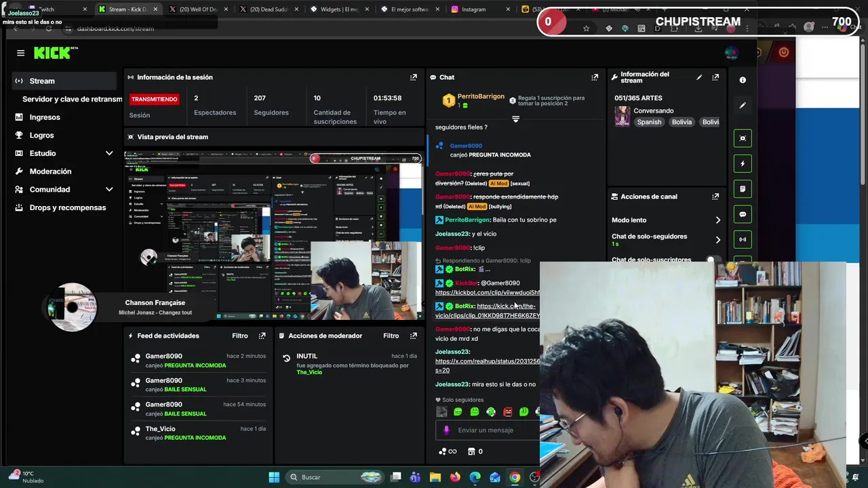Click the pencil icon in right toolbar

(743, 106)
